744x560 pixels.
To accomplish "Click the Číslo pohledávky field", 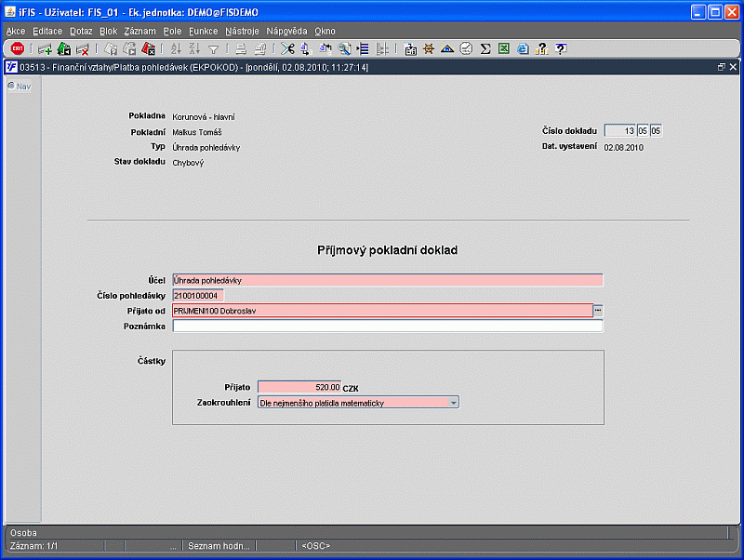I will click(x=198, y=296).
